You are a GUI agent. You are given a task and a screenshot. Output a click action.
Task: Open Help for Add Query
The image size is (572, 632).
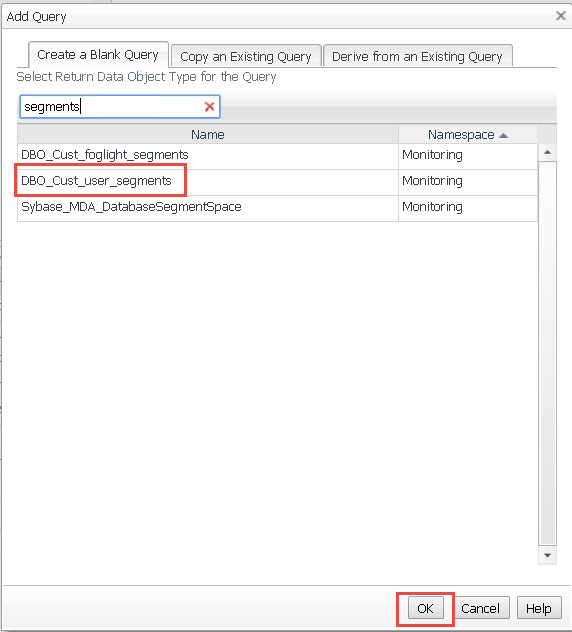[539, 608]
